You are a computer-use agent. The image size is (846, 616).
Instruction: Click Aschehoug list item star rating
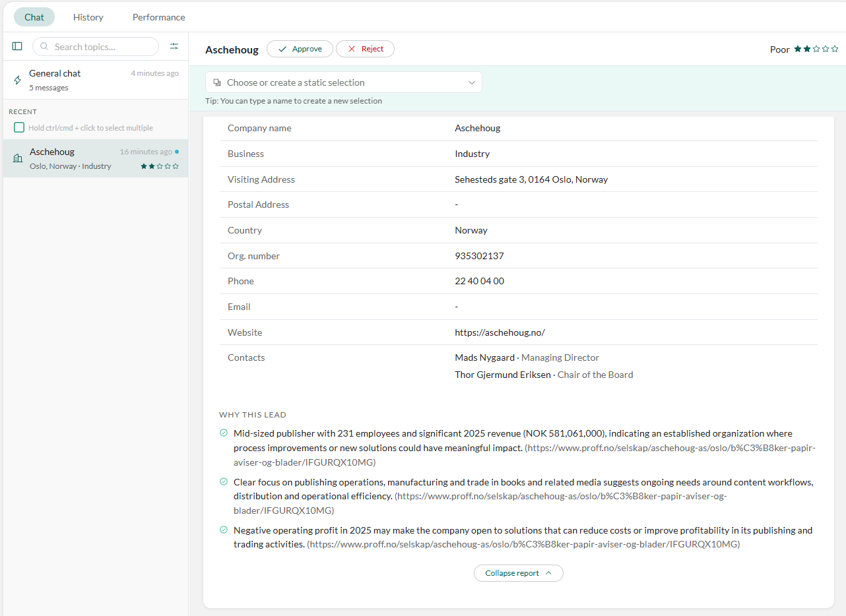(x=160, y=166)
